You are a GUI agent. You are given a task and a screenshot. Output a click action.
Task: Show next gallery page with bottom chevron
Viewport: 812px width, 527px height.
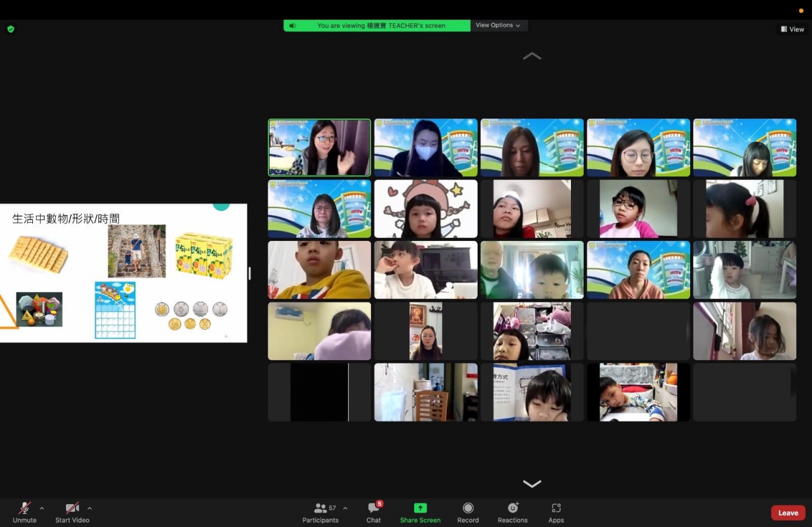click(x=532, y=484)
